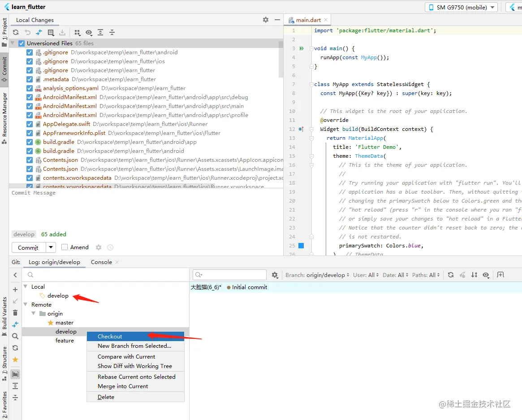This screenshot has height=420, width=522.
Task: Click the Fetch refresh icon in Git sidebar
Action: click(15, 348)
